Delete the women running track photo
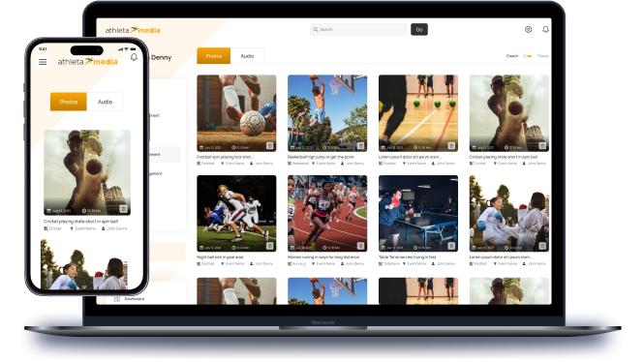 coord(360,246)
